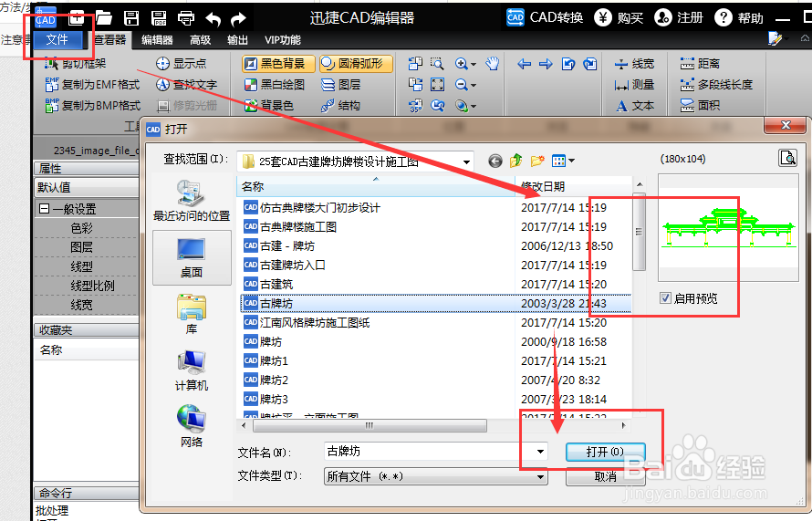
Task: Uncheck the 启用预览 enable preview checkbox
Action: pos(665,298)
